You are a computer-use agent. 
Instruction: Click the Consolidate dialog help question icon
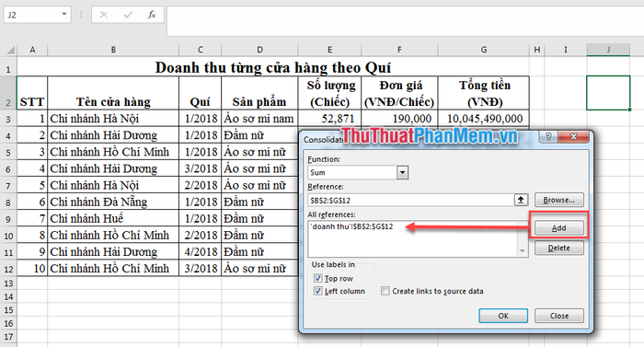coord(548,137)
